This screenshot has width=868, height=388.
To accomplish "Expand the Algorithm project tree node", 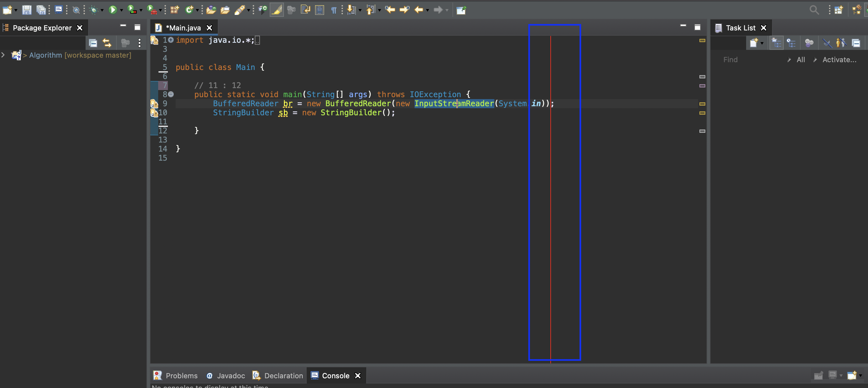I will pyautogui.click(x=3, y=55).
